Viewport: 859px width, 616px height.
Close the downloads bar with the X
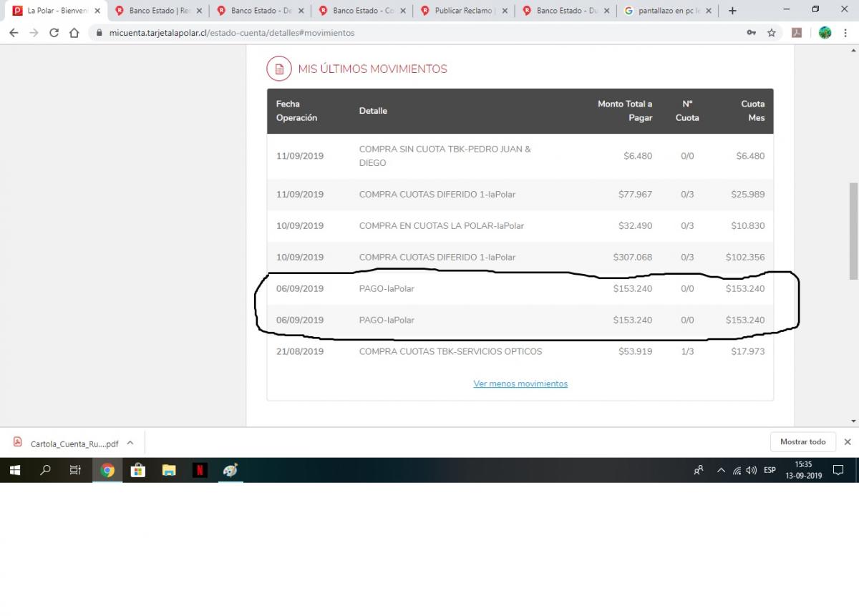pos(848,442)
